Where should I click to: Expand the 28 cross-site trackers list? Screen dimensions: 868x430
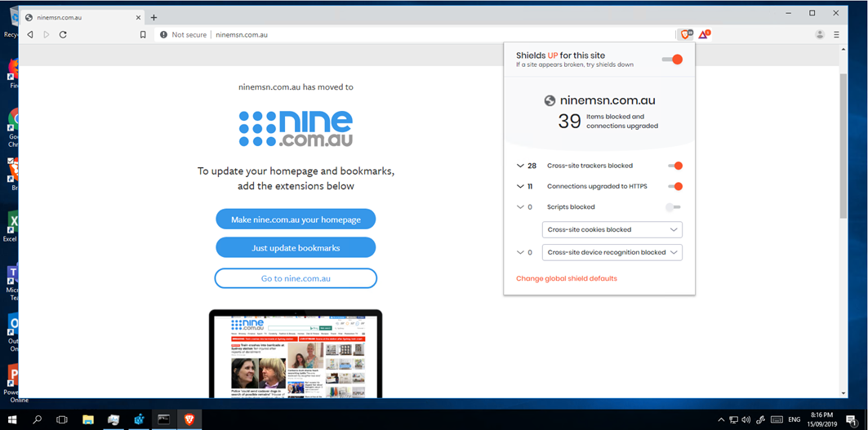click(x=520, y=166)
